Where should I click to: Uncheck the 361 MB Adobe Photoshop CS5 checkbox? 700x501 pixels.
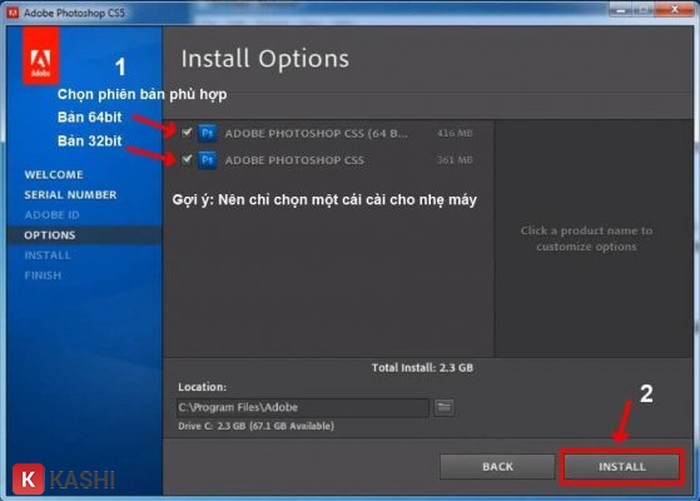tap(187, 159)
